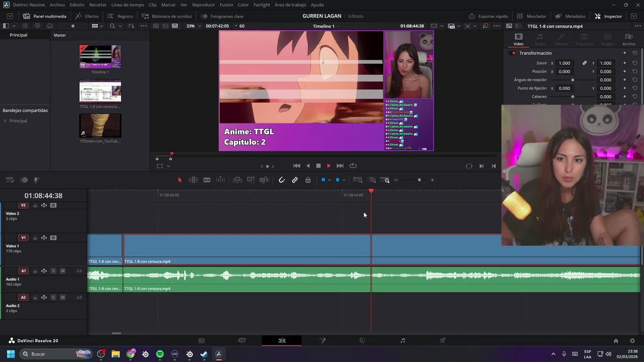Image resolution: width=644 pixels, height=362 pixels.
Task: Add a blue flag to clip
Action: click(323, 180)
